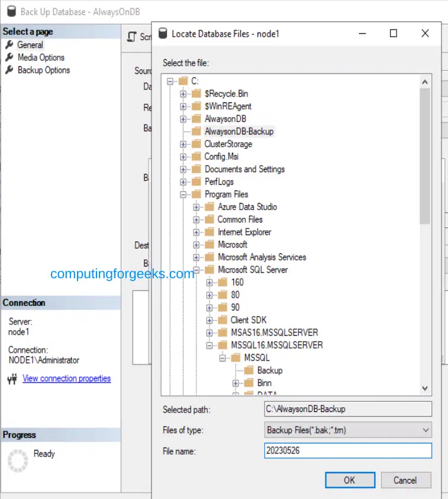This screenshot has width=448, height=499.
Task: Click the AlwaysonDB folder icon
Action: (196, 119)
